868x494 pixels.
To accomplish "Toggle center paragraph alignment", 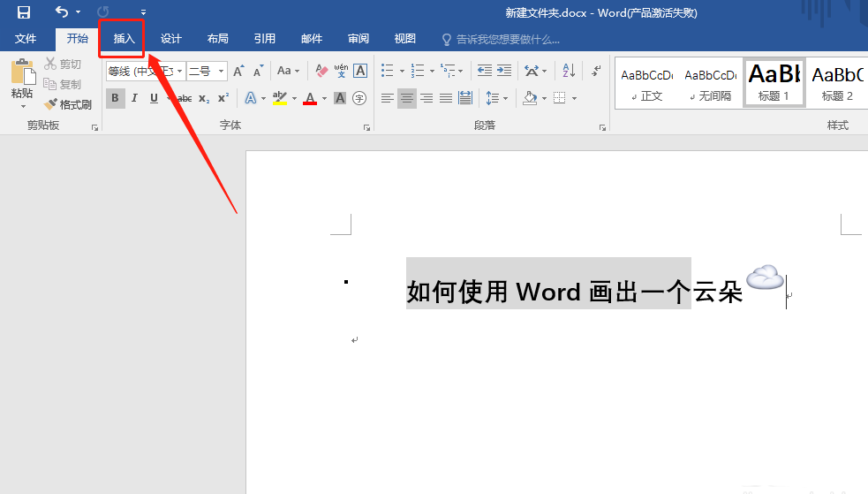I will pos(407,98).
